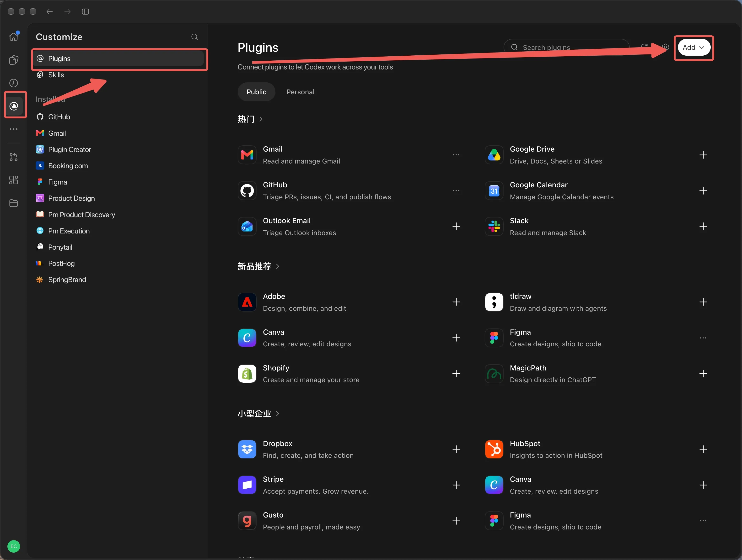Open the Gusto plugin card
Image resolution: width=742 pixels, height=560 pixels.
[349, 521]
